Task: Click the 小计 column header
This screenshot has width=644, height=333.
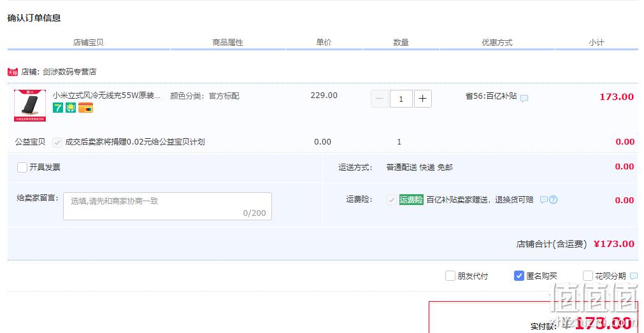Action: [x=596, y=42]
